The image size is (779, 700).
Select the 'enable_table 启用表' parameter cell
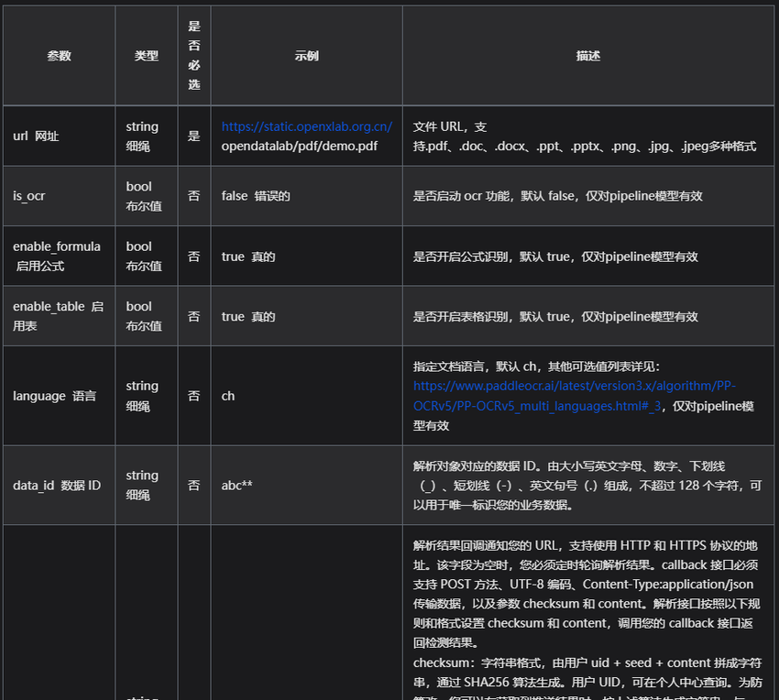coord(58,316)
